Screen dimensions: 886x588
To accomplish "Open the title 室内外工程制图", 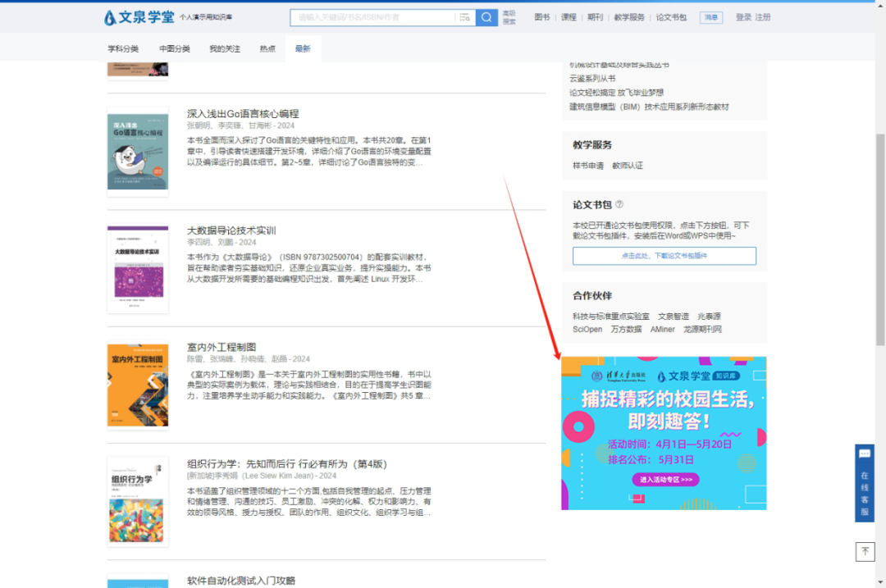I will [x=221, y=347].
